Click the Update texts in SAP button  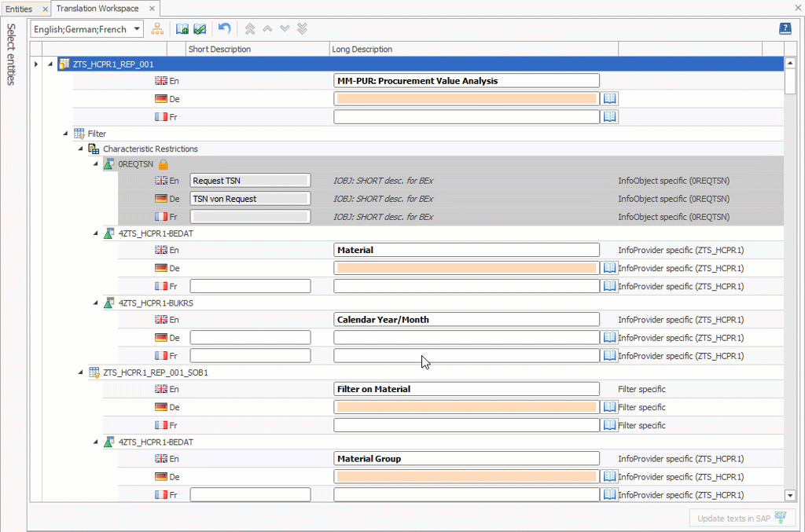coord(742,518)
